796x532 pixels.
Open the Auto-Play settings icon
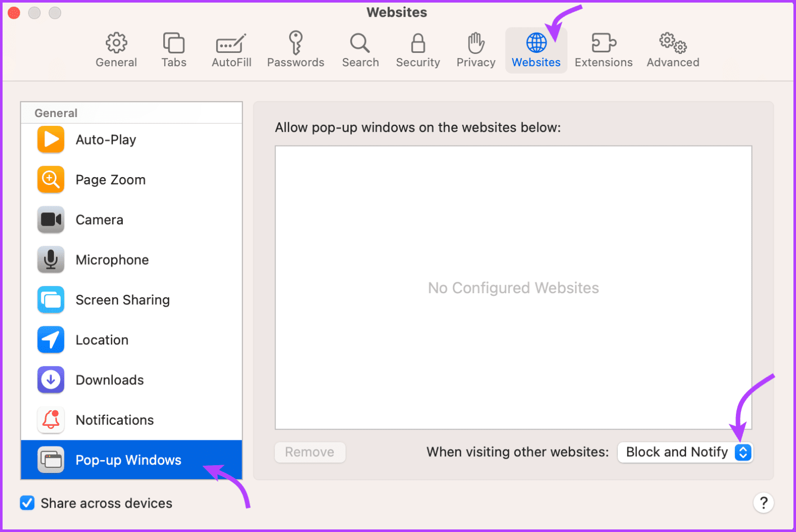pos(50,139)
